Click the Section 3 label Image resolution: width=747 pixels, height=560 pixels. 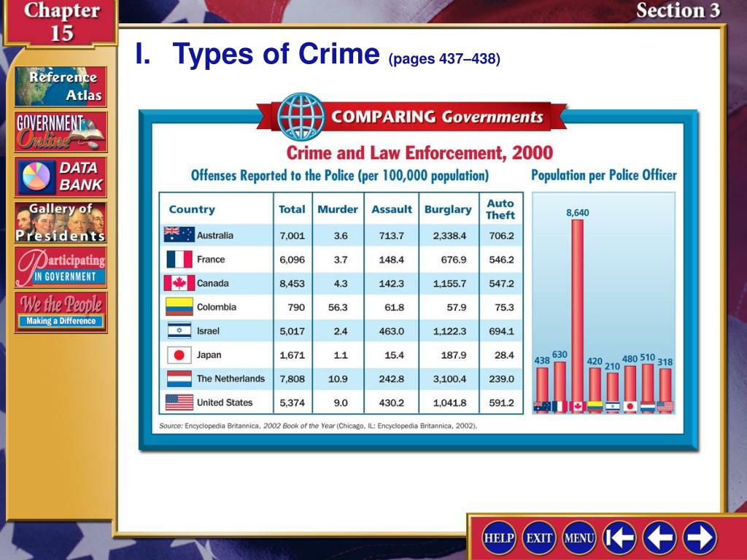point(678,10)
